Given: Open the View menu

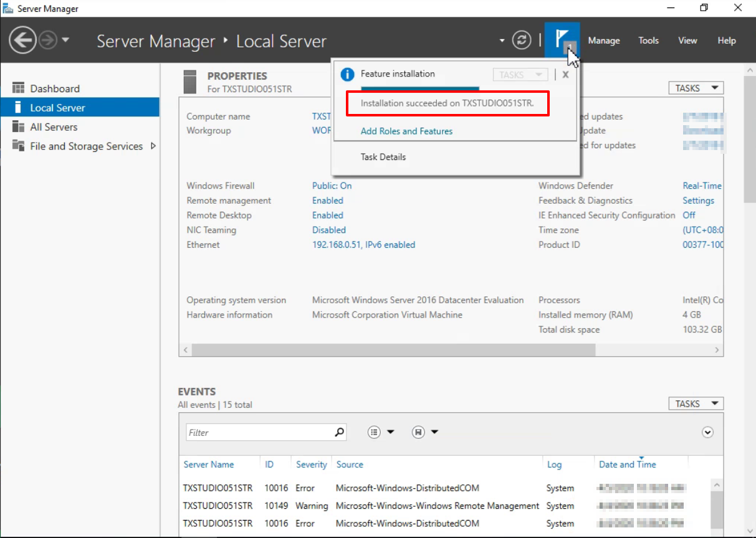Looking at the screenshot, I should [687, 40].
